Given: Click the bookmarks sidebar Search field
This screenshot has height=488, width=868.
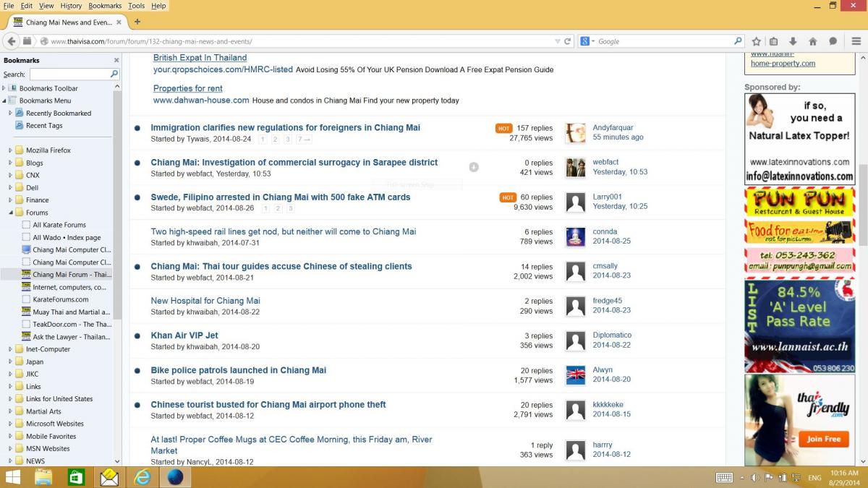Looking at the screenshot, I should coord(69,74).
